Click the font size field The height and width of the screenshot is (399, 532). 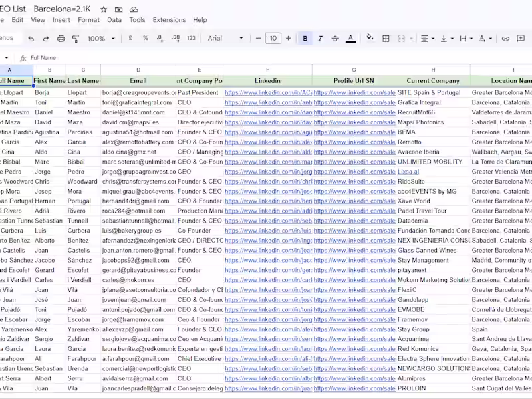273,38
